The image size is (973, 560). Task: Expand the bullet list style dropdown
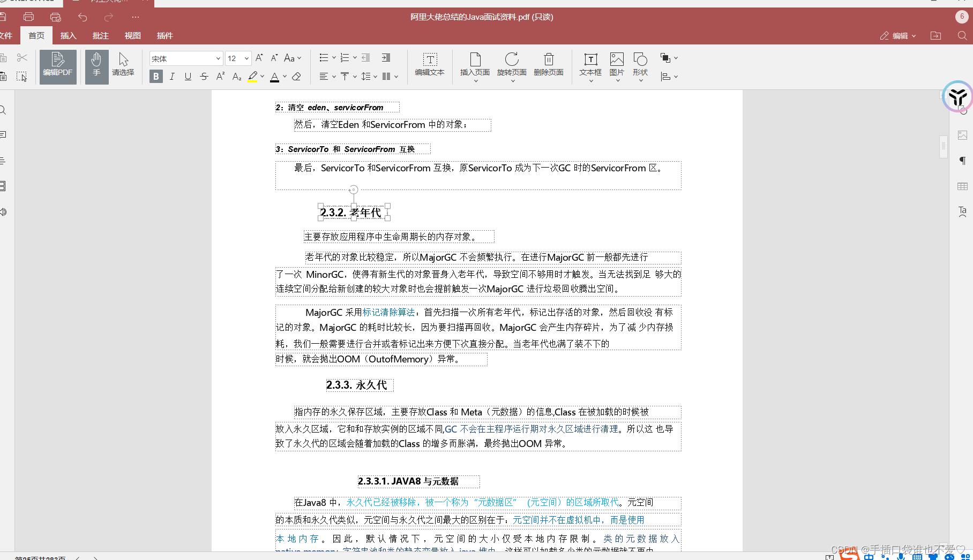pyautogui.click(x=334, y=58)
